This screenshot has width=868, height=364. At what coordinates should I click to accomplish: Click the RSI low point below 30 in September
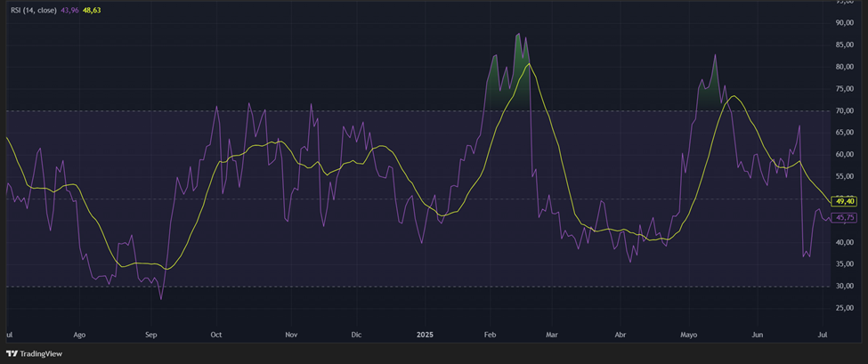click(x=161, y=297)
